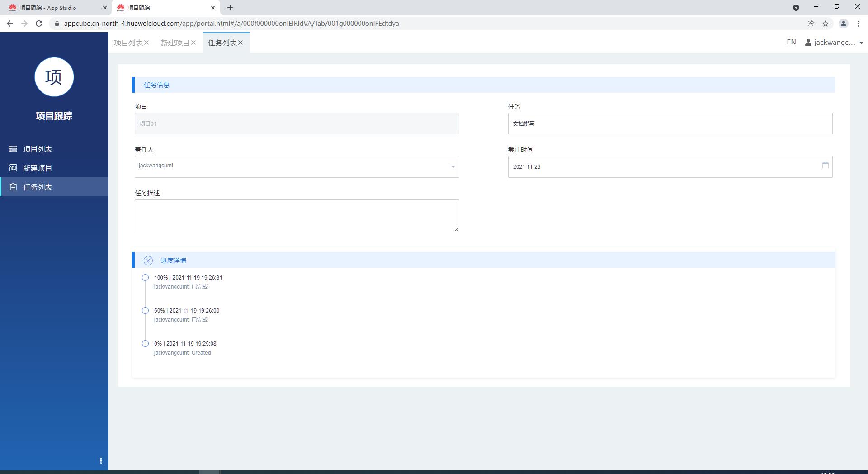Image resolution: width=868 pixels, height=474 pixels.
Task: Reload the current page
Action: click(x=39, y=24)
